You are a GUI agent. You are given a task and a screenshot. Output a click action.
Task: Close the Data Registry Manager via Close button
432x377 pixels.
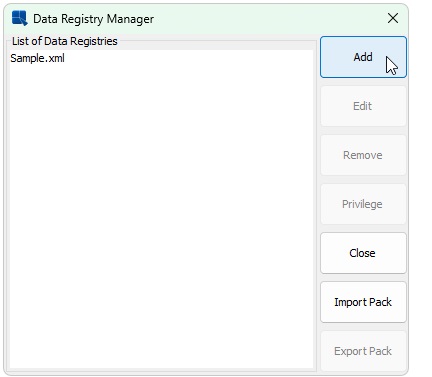pos(363,253)
